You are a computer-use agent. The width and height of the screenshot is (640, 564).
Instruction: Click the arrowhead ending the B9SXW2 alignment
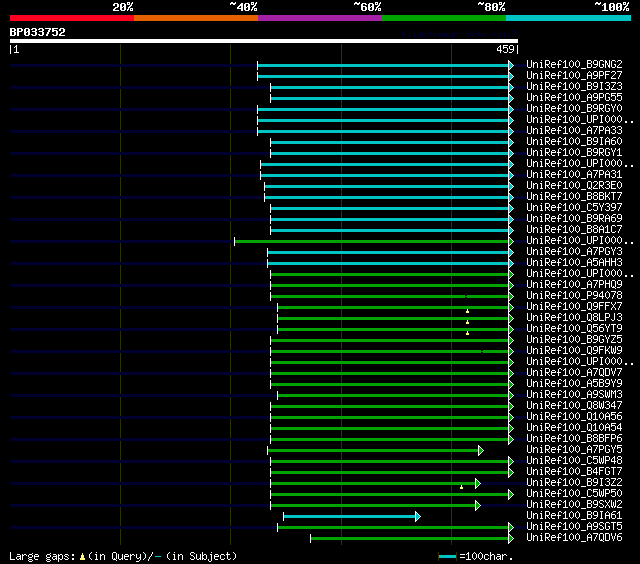pos(478,506)
